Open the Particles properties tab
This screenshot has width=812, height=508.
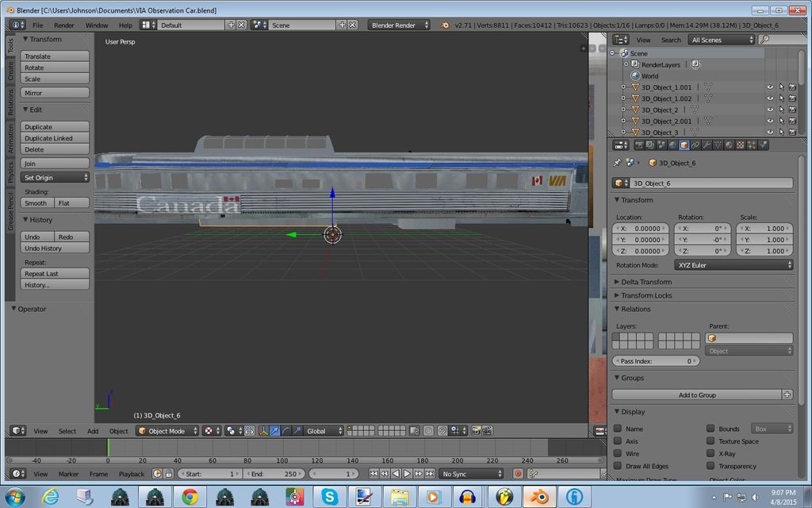[x=752, y=146]
